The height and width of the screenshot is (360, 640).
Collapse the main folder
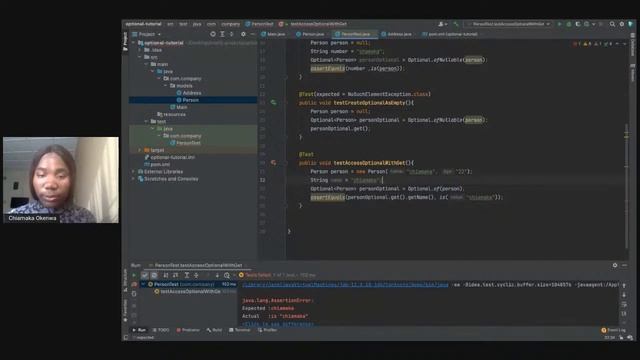[x=146, y=64]
